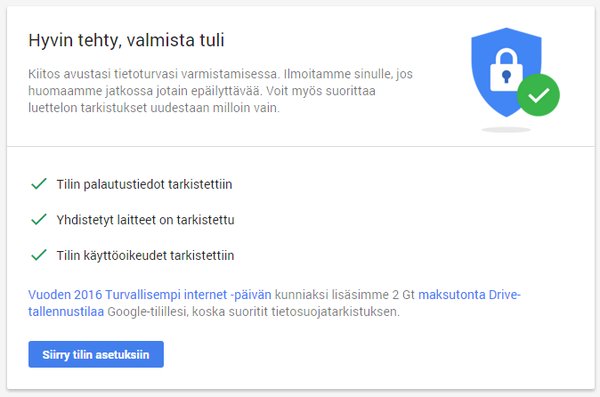Viewport: 600px width, 397px height.
Task: Click the grey shadow beneath the shield
Action: tap(506, 130)
